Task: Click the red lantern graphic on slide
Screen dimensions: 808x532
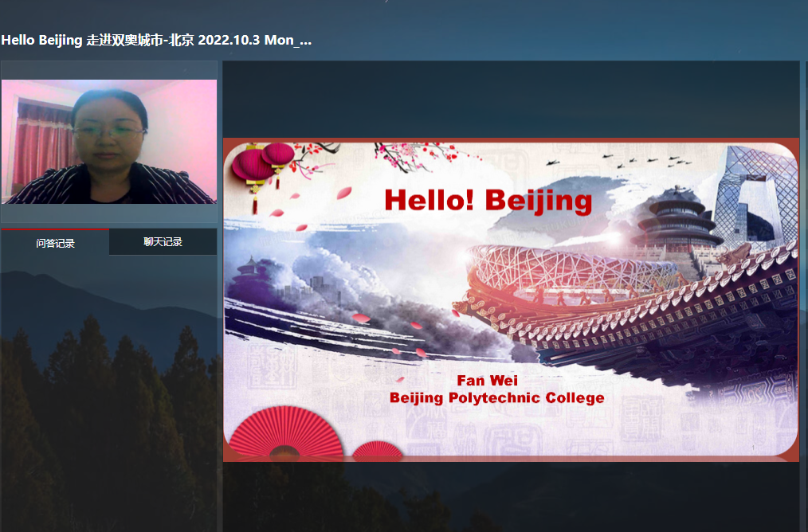Action: tap(262, 169)
